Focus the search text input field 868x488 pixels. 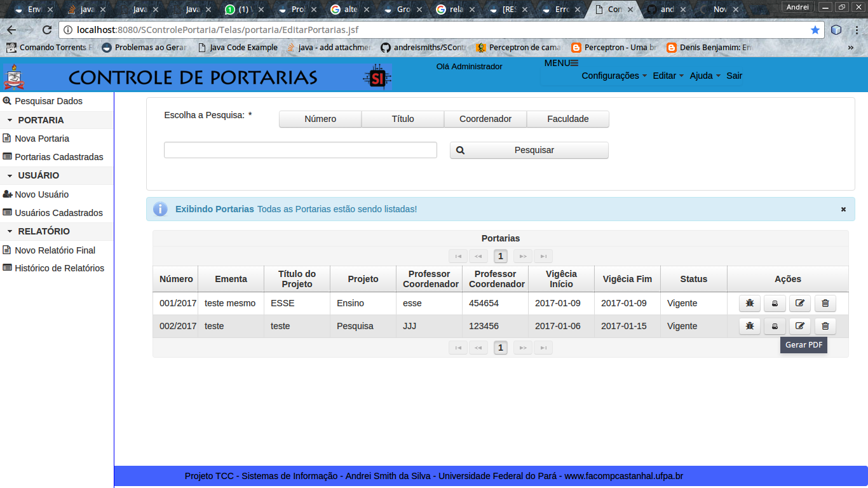click(x=301, y=150)
